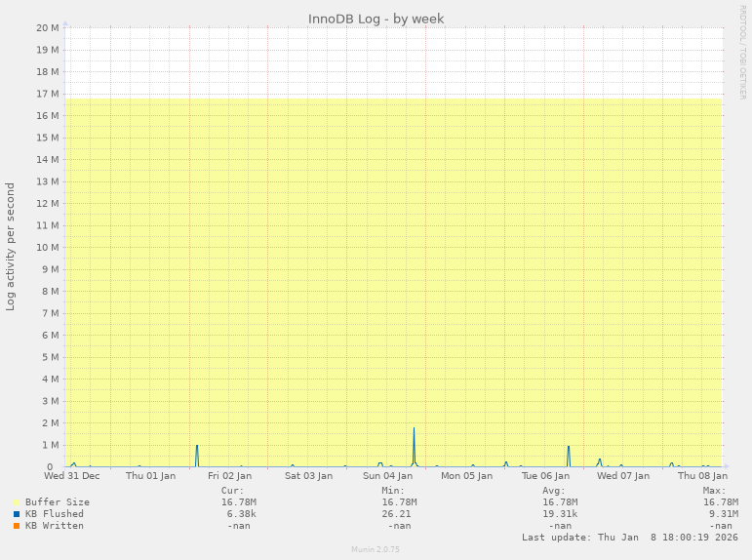Click the 'Avg:' column header
This screenshot has width=752, height=560.
point(554,491)
